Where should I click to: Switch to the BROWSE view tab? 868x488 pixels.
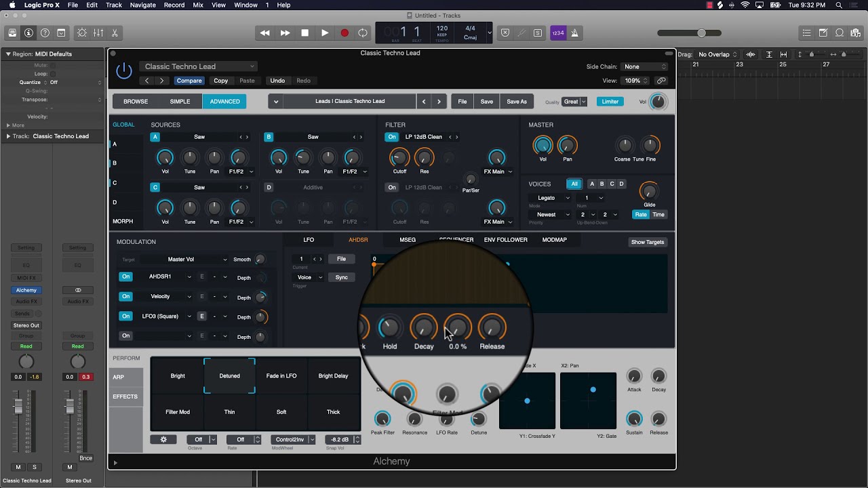(136, 102)
